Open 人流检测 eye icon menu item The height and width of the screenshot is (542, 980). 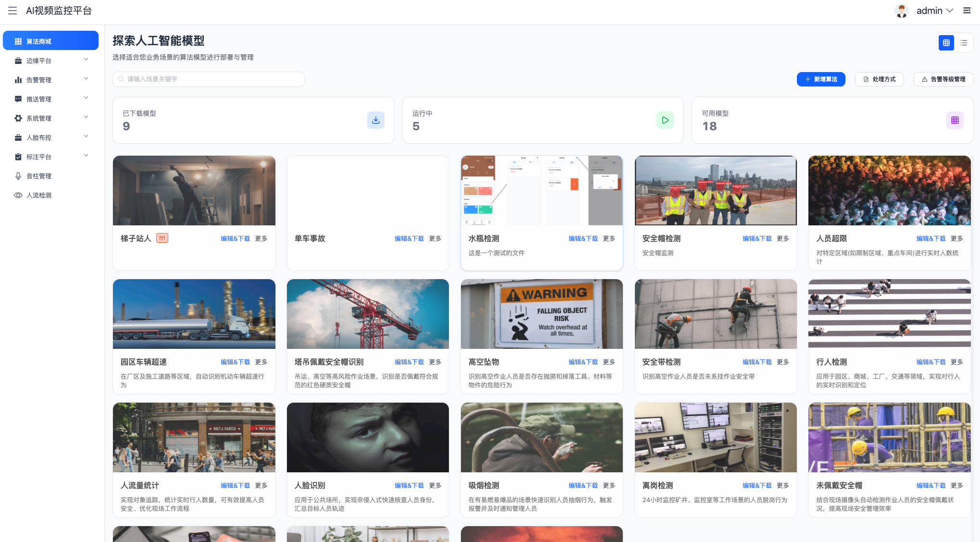(38, 195)
